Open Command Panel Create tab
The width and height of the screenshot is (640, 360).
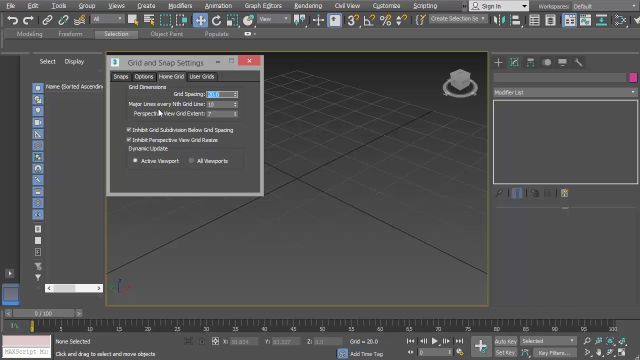[x=498, y=62]
